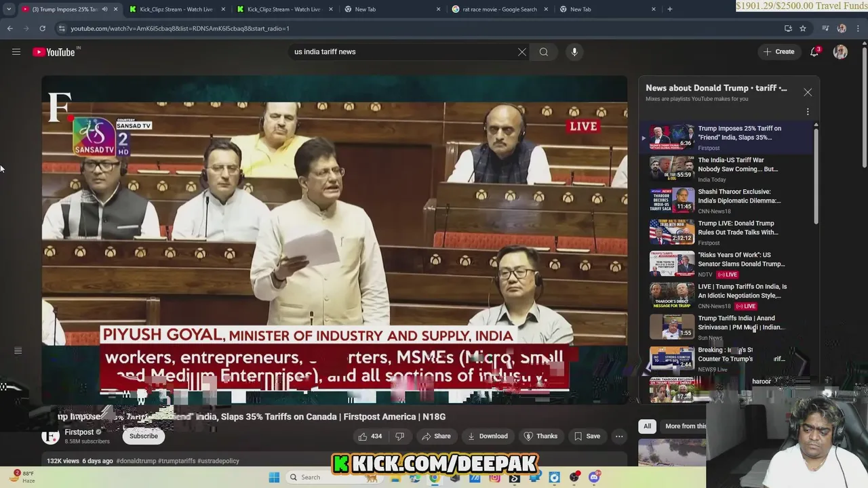Screen dimensions: 868x488
Task: Play 'Trump Tariffs India | Anand Srinivasan' video
Action: click(x=726, y=327)
